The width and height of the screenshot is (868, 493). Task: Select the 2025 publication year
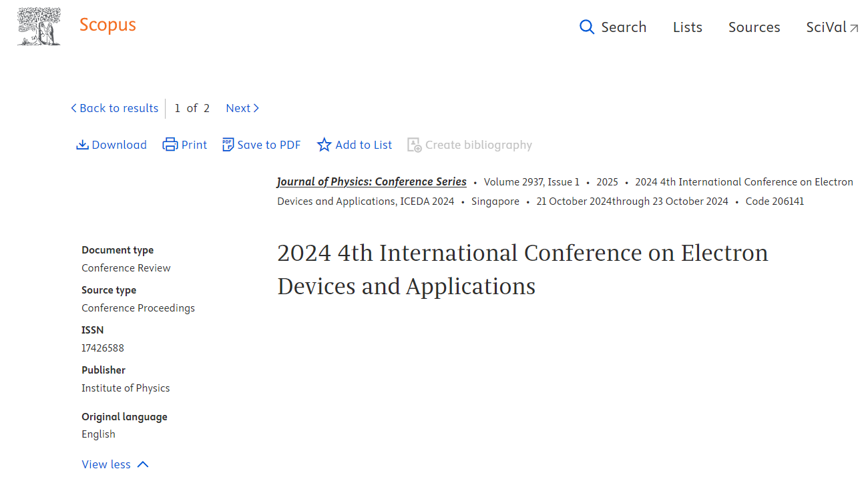pyautogui.click(x=608, y=181)
